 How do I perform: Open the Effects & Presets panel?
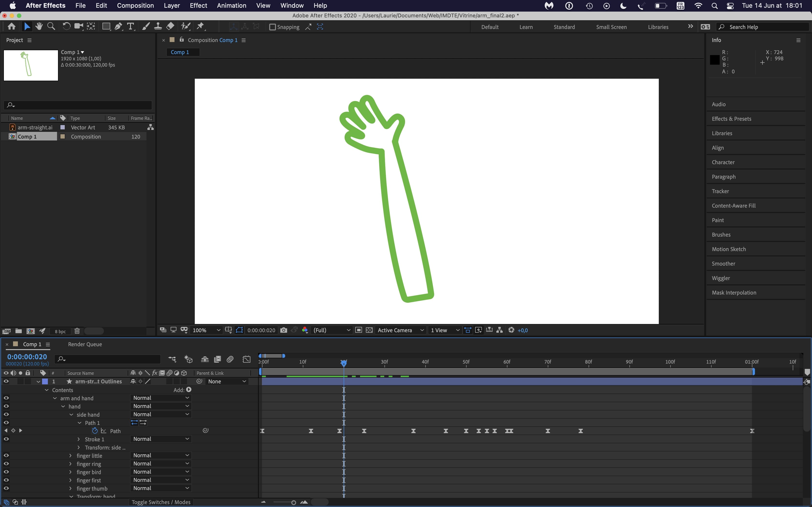point(732,119)
